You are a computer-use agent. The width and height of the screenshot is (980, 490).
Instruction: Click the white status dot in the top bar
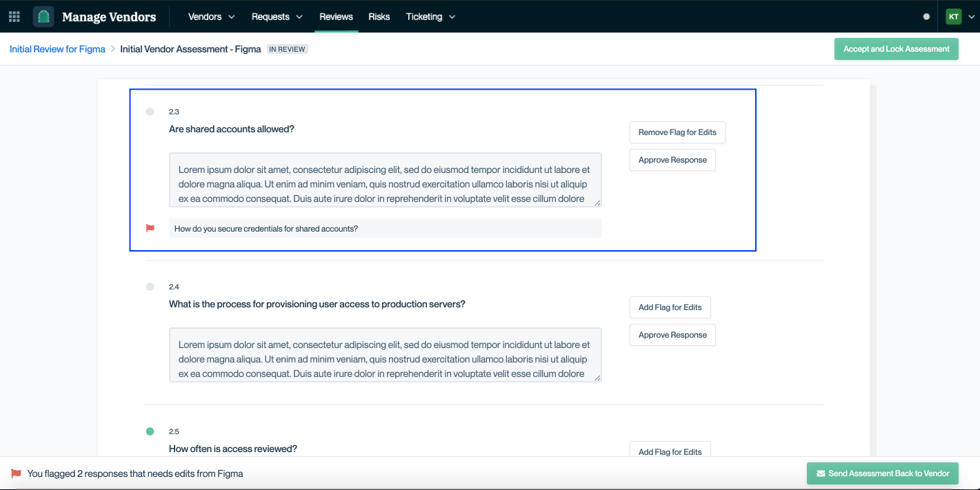click(x=926, y=17)
